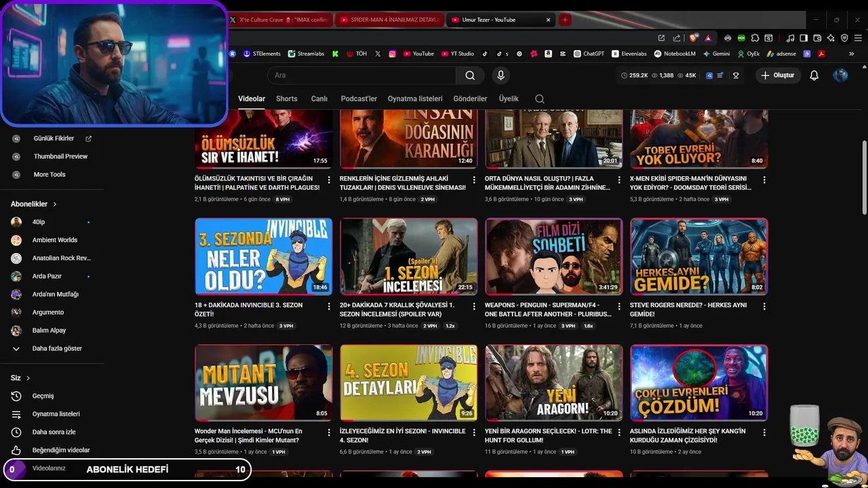
Task: Open options menu for 7 Krallık Şövalyesi video
Action: pos(474,306)
